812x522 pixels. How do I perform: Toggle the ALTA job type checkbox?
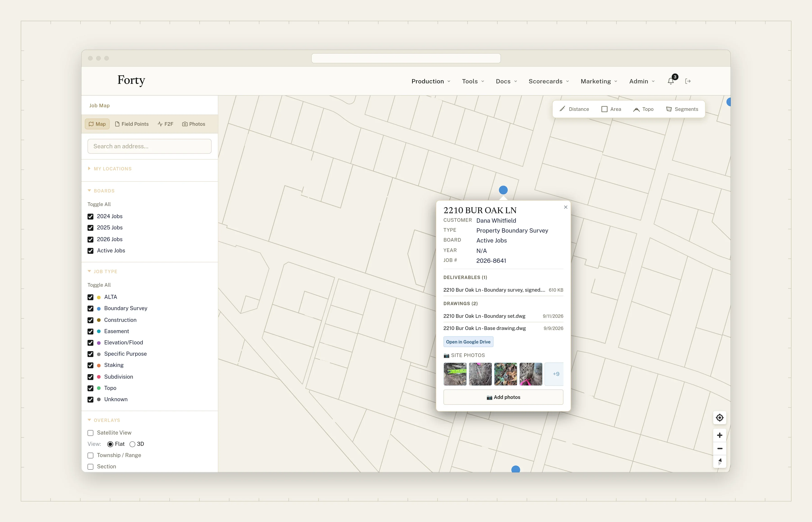click(x=91, y=297)
